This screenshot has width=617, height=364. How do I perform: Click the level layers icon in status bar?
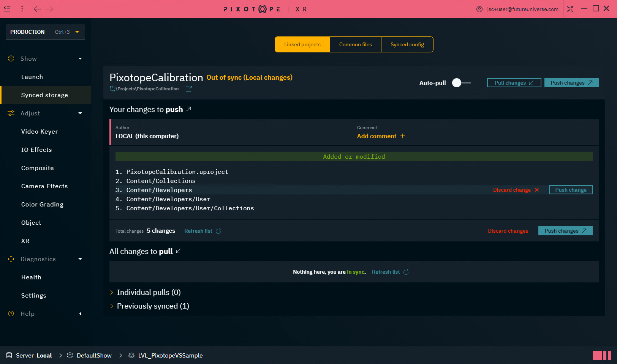pos(131,355)
